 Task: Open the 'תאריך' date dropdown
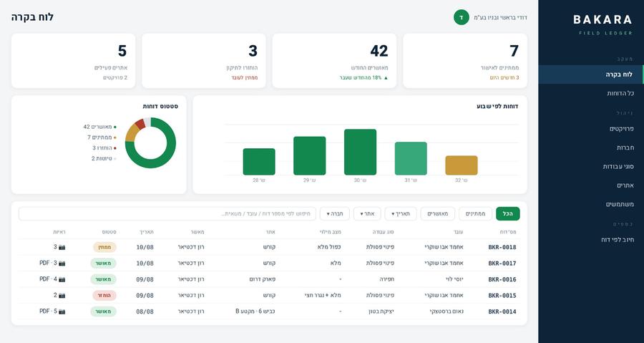[401, 213]
